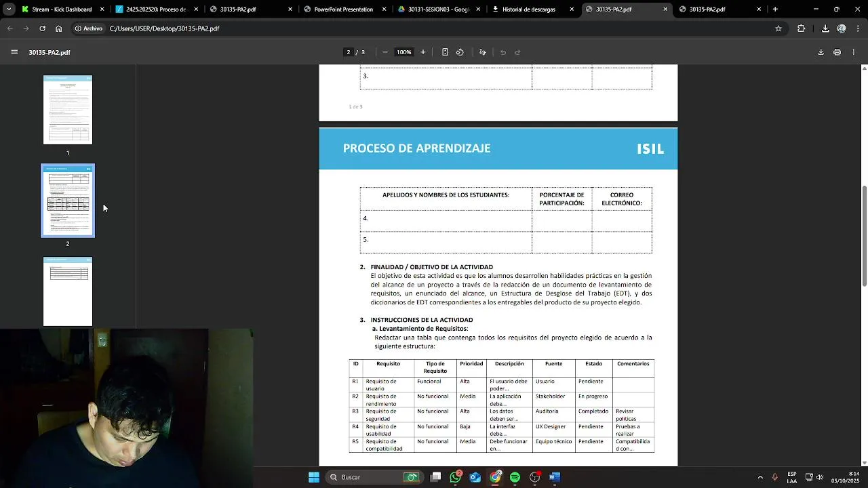Rotate the PDF counterclockwise
The image size is (868, 488).
(x=460, y=52)
